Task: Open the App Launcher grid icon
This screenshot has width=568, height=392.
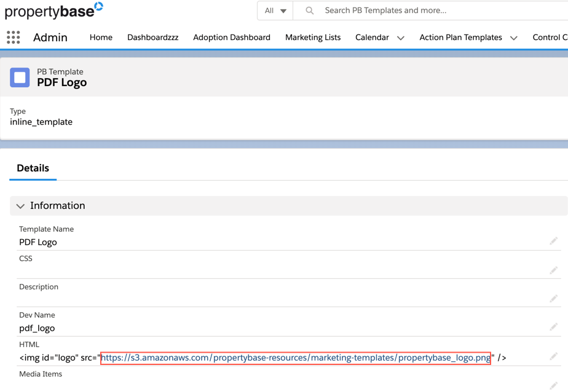Action: point(14,37)
